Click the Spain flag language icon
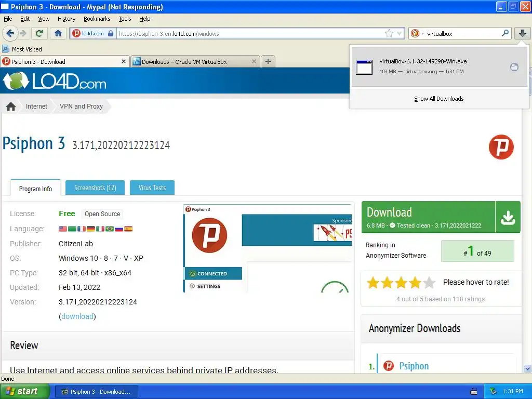The height and width of the screenshot is (399, 532). (x=128, y=229)
